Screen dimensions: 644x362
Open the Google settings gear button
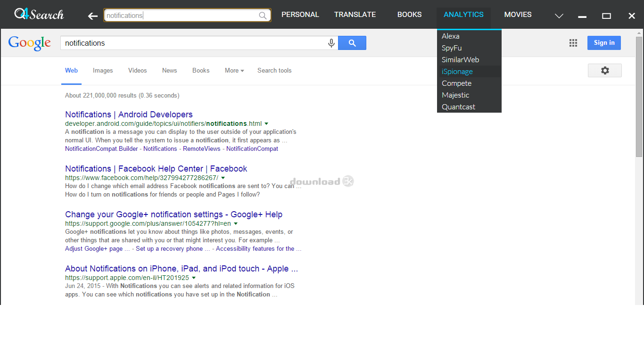[x=605, y=70]
